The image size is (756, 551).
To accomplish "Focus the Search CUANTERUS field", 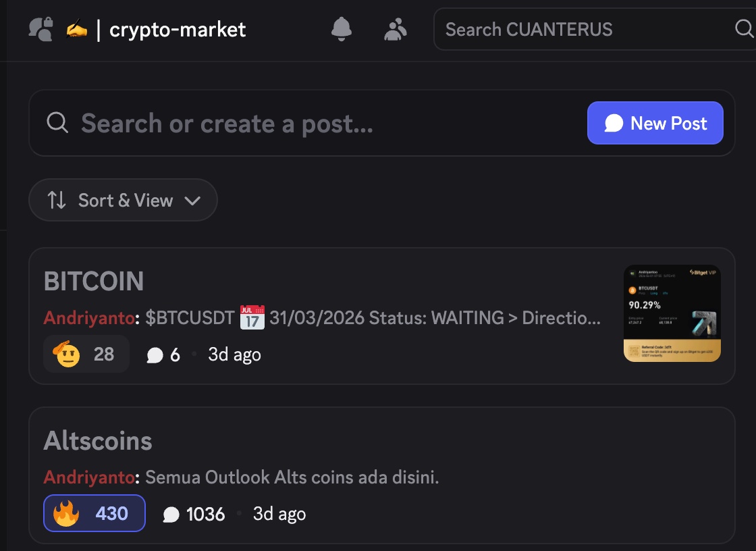I will [580, 30].
